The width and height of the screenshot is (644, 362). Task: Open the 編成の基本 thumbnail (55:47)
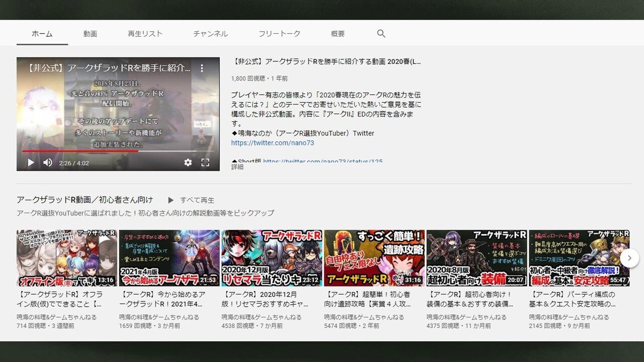coord(579,258)
